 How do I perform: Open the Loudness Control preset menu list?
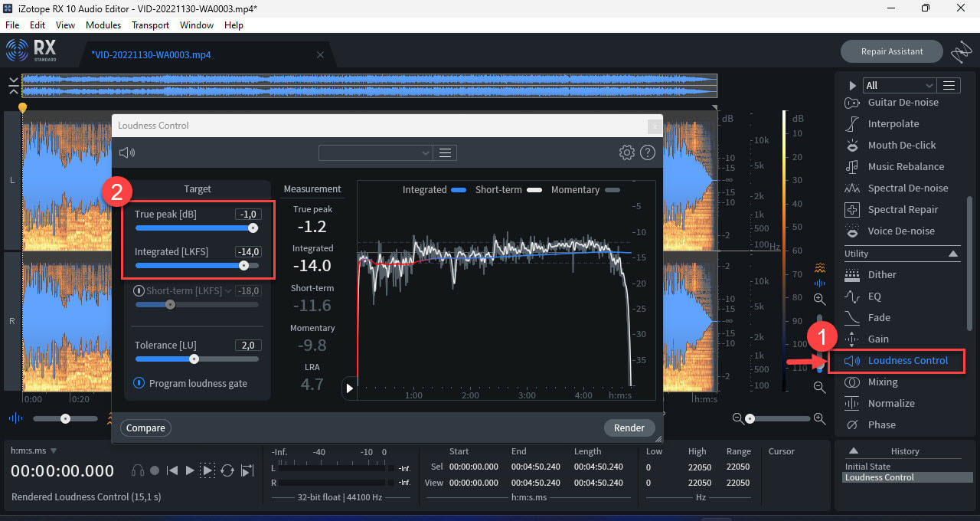click(445, 153)
